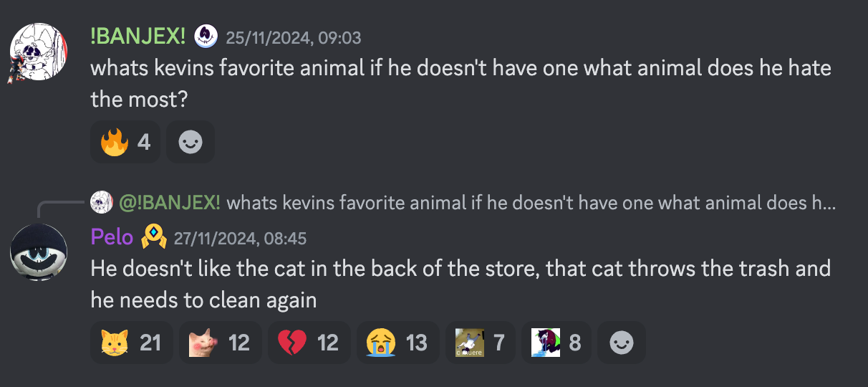Image resolution: width=868 pixels, height=387 pixels.
Task: Toggle the cat face reaction with 21 votes
Action: point(132,343)
